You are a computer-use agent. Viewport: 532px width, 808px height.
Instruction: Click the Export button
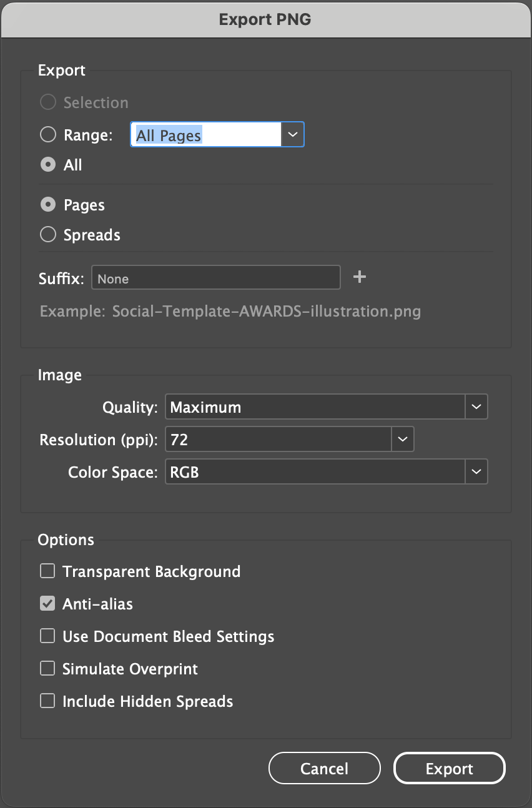click(449, 769)
